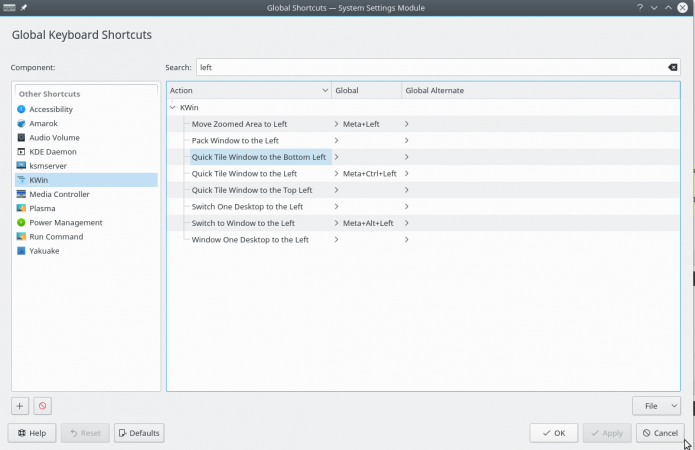The width and height of the screenshot is (695, 450).
Task: Select Move Zoomed Area to Left action
Action: [x=239, y=124]
